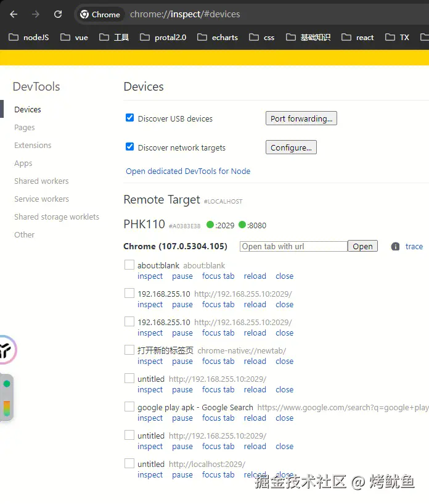Open the protal2.0 bookmark folder
The width and height of the screenshot is (429, 504).
pyautogui.click(x=163, y=37)
